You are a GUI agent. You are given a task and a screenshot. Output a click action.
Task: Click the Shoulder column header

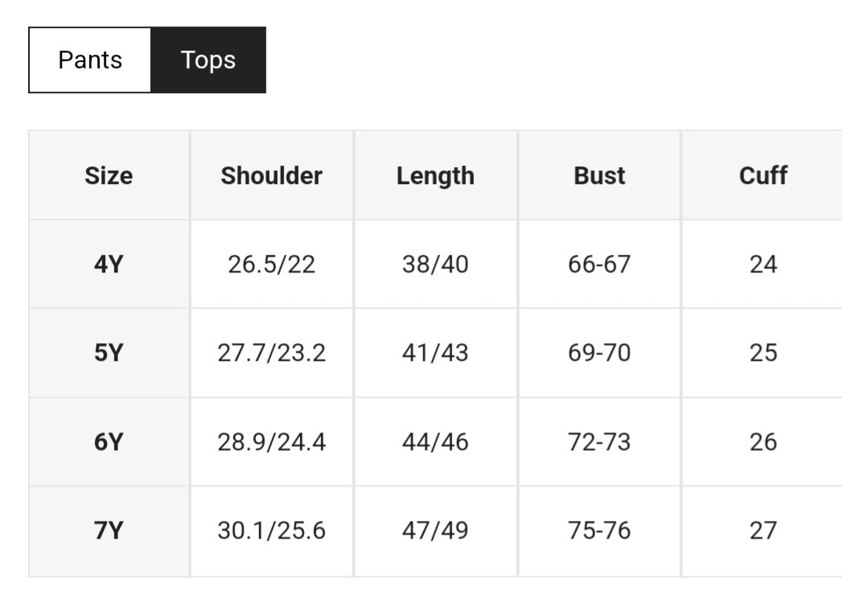(x=272, y=176)
